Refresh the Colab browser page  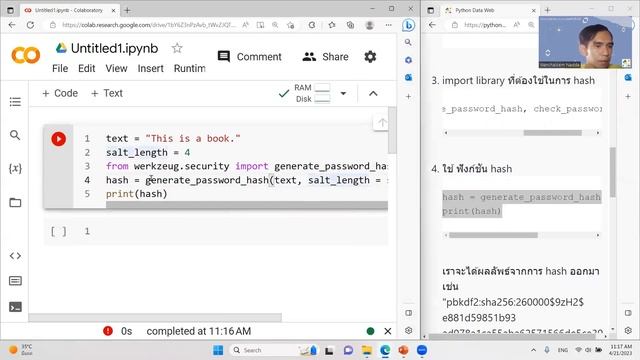click(x=30, y=25)
